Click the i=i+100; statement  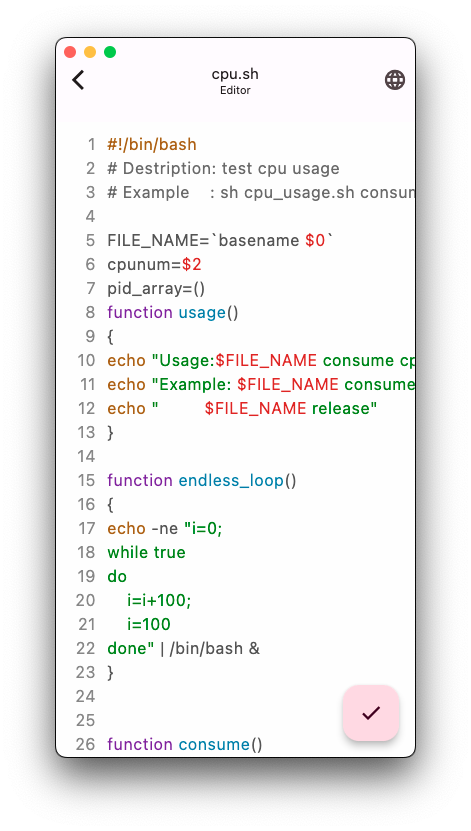pyautogui.click(x=159, y=600)
